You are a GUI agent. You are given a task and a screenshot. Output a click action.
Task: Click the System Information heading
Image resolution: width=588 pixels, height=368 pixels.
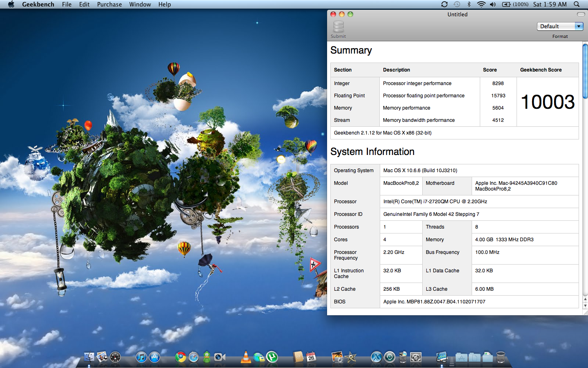[372, 152]
